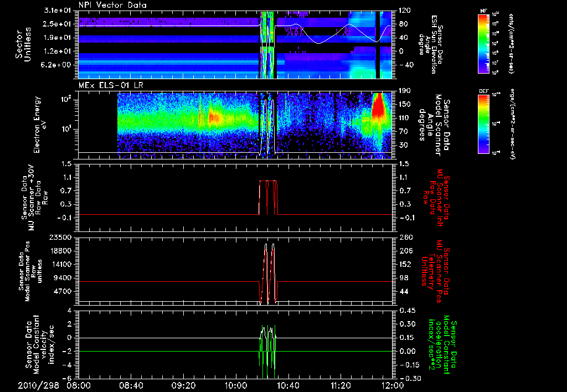567x392 pixels.
Task: Click the '152' telemetry tick label
Action: click(x=405, y=264)
